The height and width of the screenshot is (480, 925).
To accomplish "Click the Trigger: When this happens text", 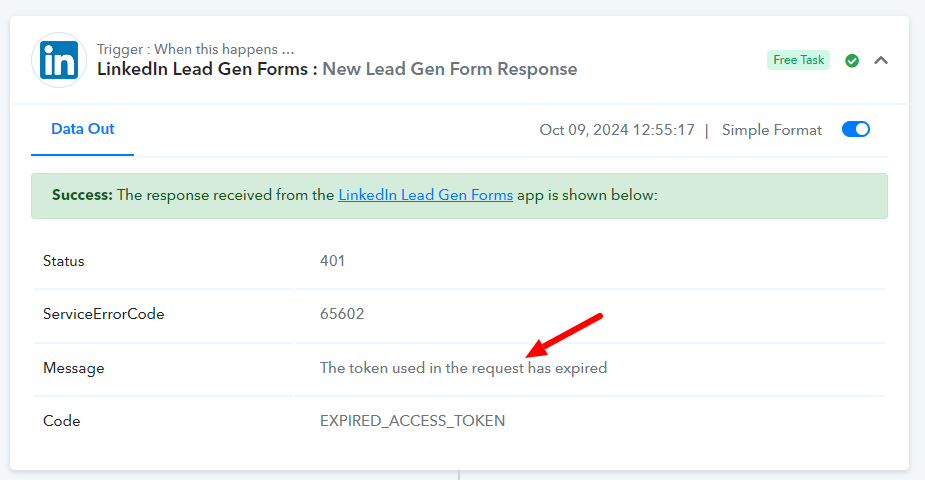I will (x=196, y=49).
